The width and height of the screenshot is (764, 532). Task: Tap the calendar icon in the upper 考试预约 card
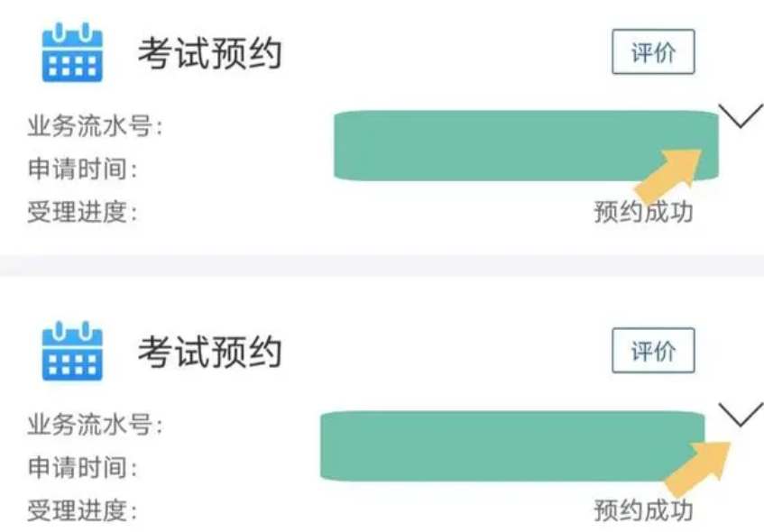(x=72, y=52)
